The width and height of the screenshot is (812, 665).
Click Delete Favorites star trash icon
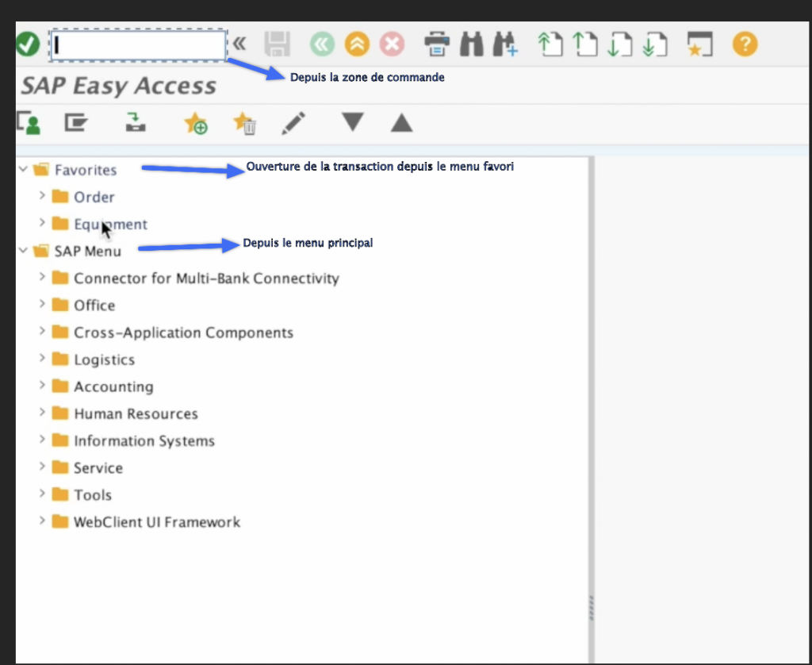tap(244, 124)
